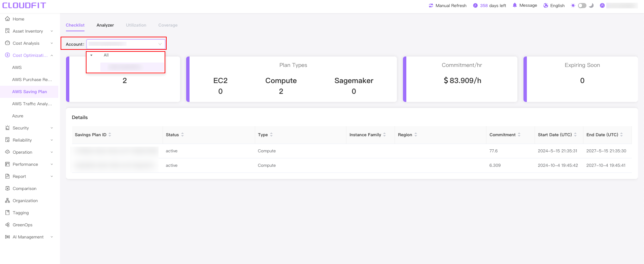Viewport: 644px width, 264px height.
Task: Click the Operation sidebar icon
Action: pos(7,152)
